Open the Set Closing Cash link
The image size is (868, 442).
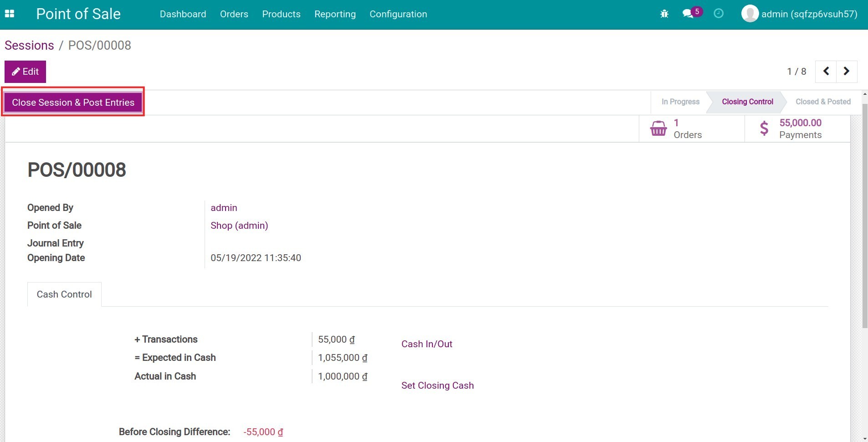pos(437,385)
